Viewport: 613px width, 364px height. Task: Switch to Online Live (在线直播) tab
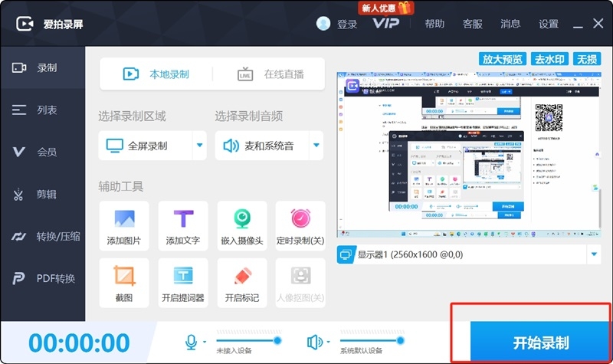pos(270,74)
